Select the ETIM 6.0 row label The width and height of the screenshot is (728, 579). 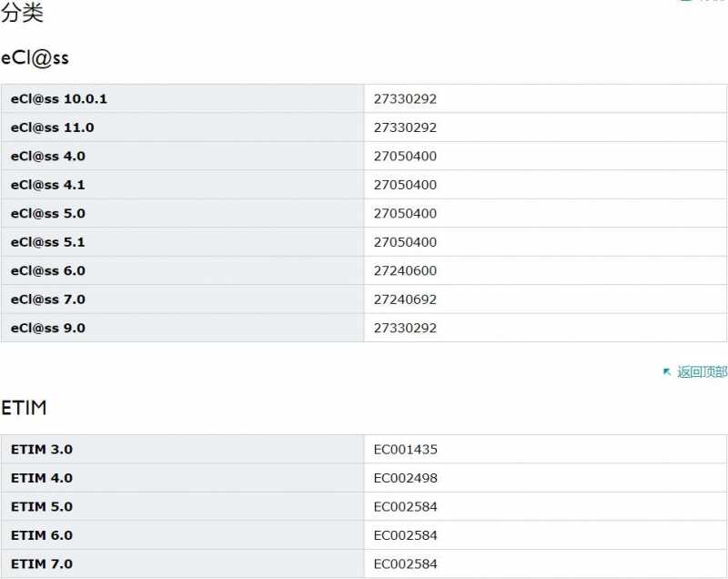[x=42, y=535]
